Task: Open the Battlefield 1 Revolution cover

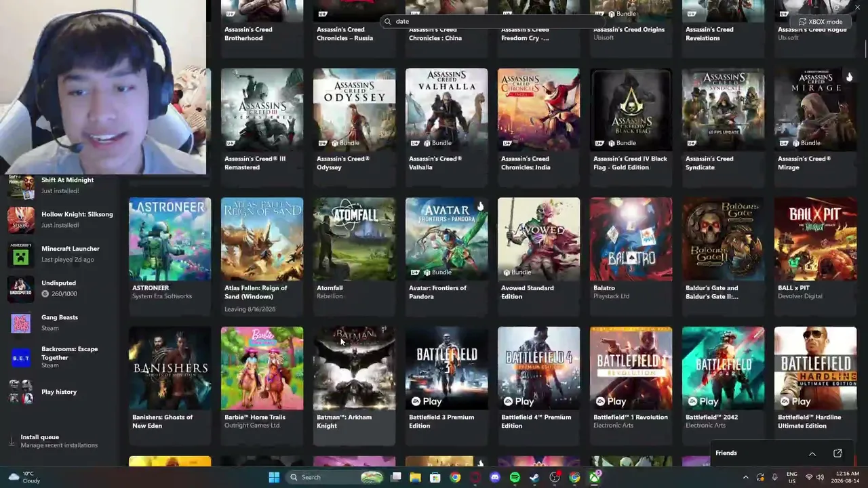Action: (x=631, y=368)
